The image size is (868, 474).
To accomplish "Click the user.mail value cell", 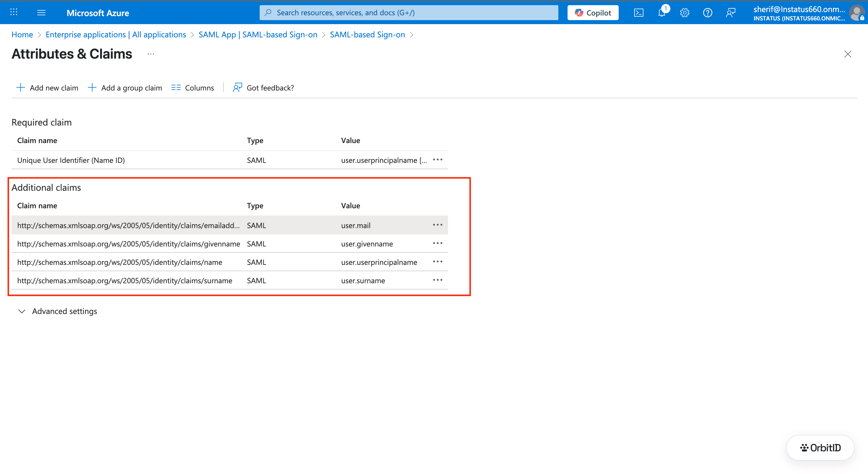I will point(356,225).
